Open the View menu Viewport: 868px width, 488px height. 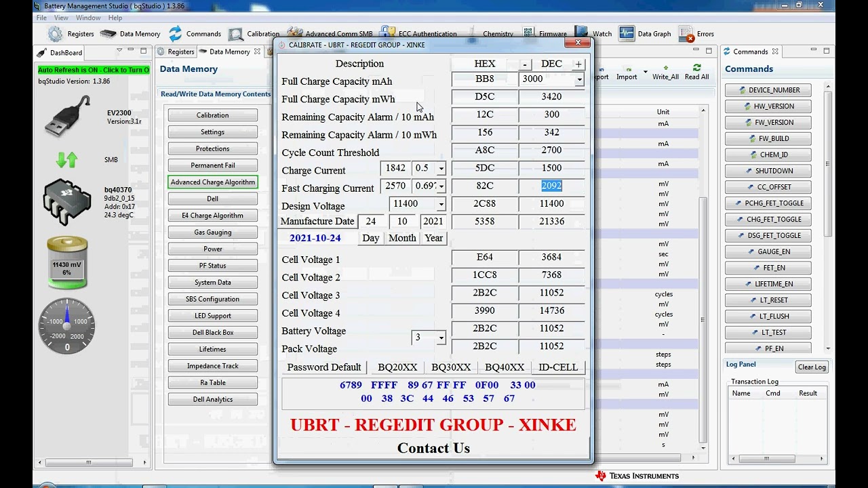[61, 18]
